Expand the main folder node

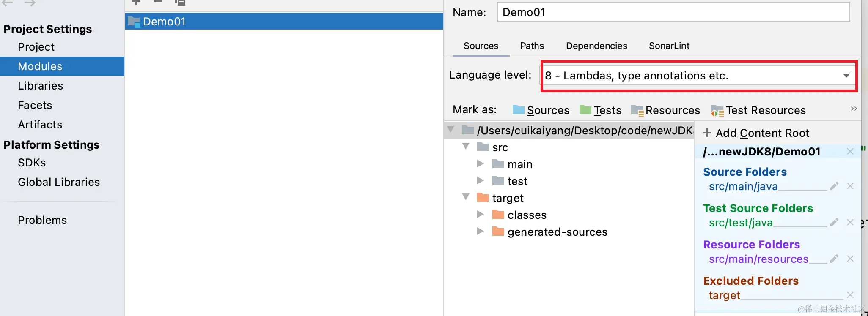click(480, 163)
